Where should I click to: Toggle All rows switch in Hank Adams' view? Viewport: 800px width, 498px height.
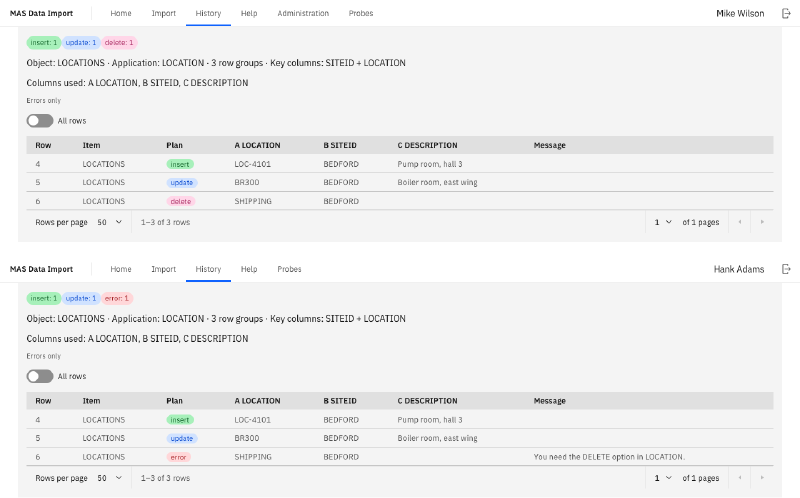click(x=40, y=376)
